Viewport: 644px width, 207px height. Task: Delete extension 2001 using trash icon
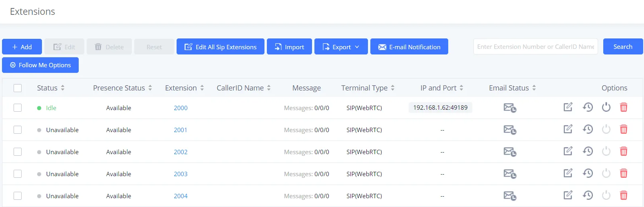[623, 129]
